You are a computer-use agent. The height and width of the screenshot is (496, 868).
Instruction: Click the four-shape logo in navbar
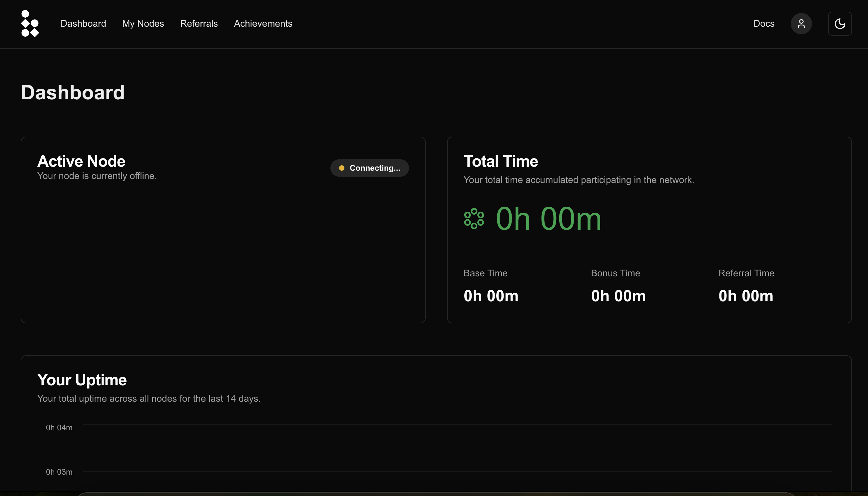[x=30, y=24]
